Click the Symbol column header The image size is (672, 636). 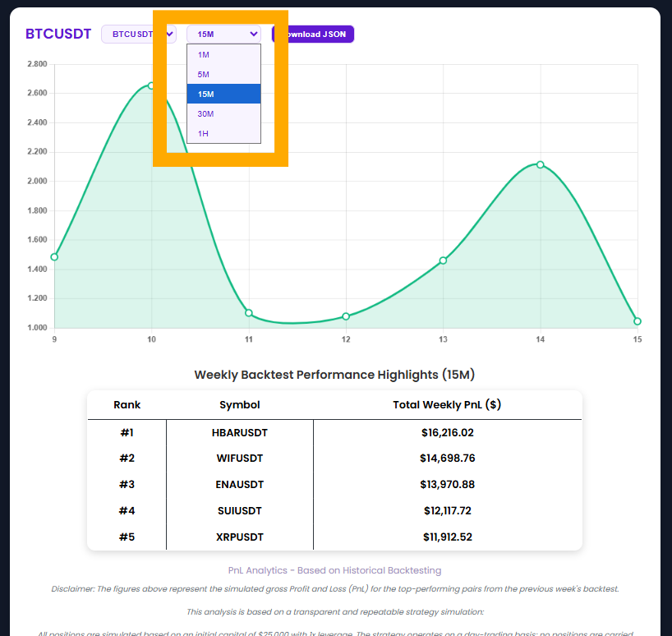click(x=240, y=405)
